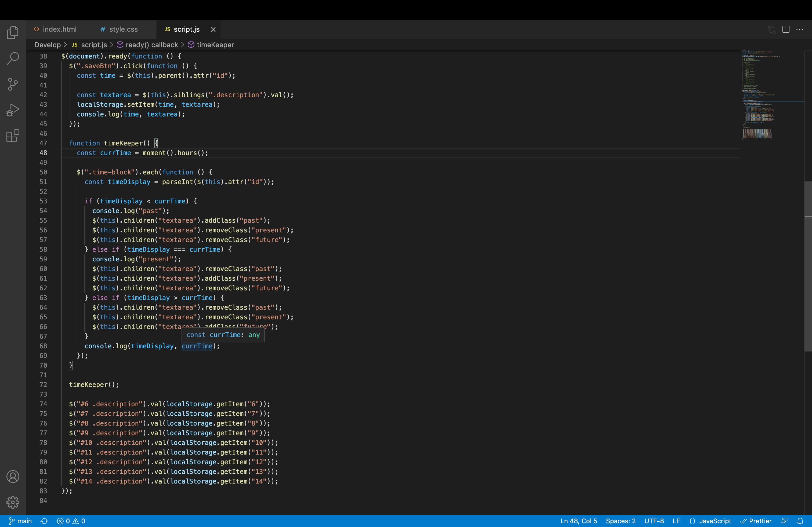The width and height of the screenshot is (812, 527).
Task: Select encoding UTF-8 in status bar
Action: (654, 521)
